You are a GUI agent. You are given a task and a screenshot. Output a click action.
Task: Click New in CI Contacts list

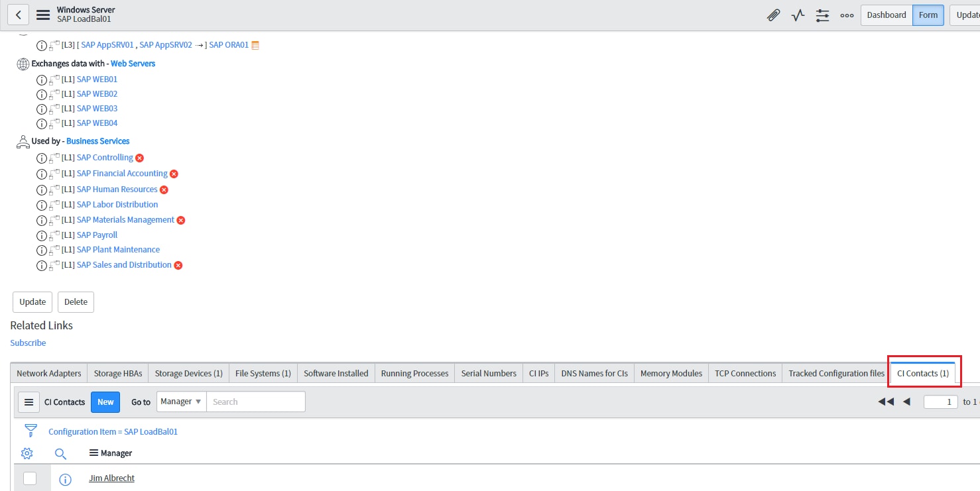click(105, 402)
